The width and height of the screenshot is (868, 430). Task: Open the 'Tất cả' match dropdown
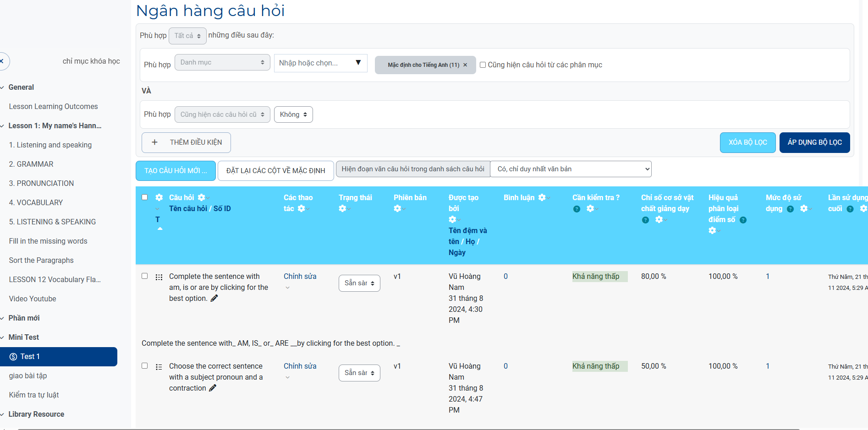187,36
